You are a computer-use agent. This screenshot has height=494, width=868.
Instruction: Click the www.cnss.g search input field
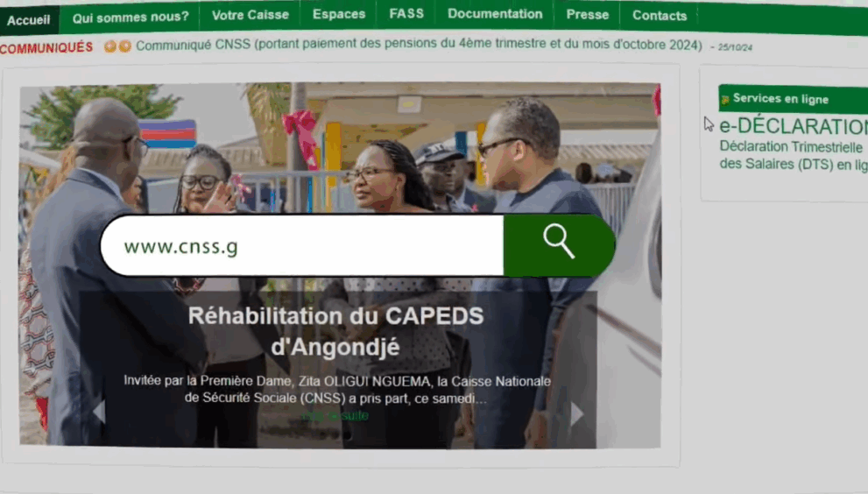pos(302,245)
